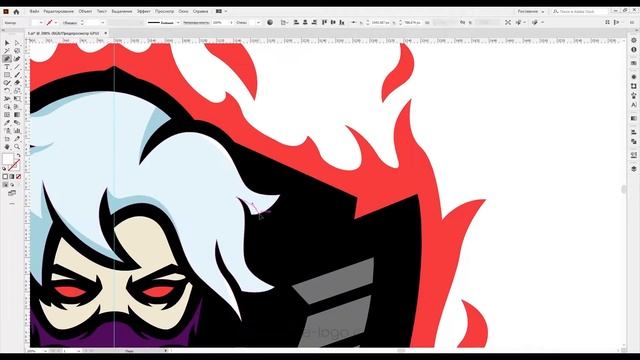Open the workspace switcher dropdown (Рисование)
Viewport: 640px width, 360px height.
tap(530, 11)
